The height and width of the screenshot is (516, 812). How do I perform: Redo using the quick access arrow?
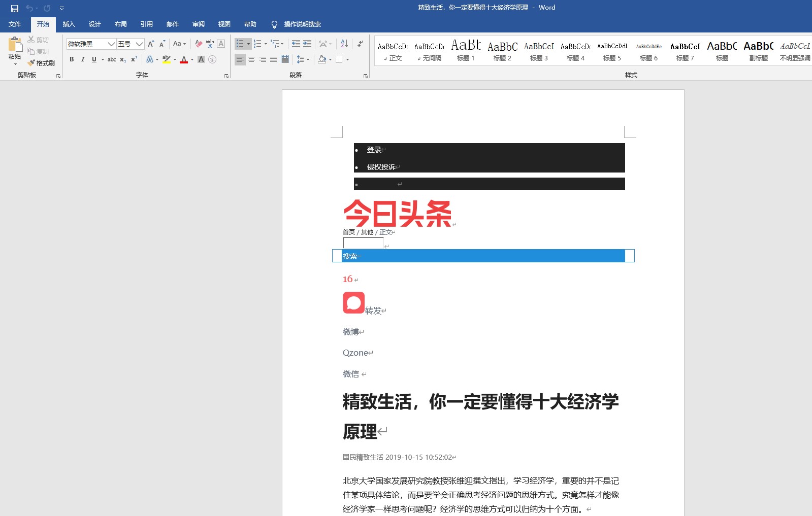47,8
